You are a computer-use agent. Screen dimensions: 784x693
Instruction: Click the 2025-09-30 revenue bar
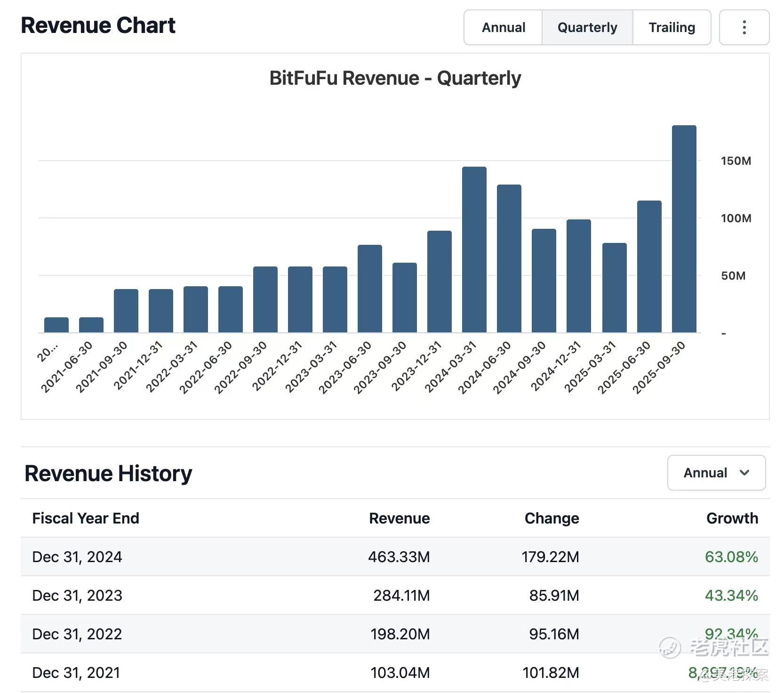(x=684, y=229)
